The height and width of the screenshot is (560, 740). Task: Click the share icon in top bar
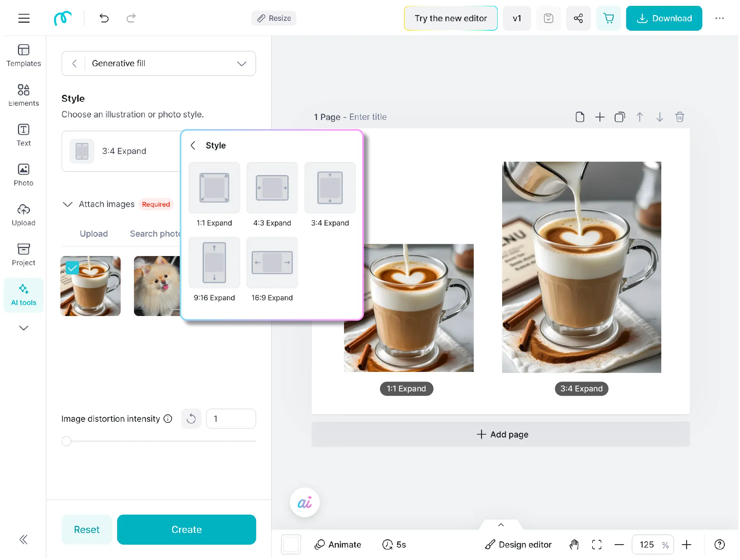(578, 18)
